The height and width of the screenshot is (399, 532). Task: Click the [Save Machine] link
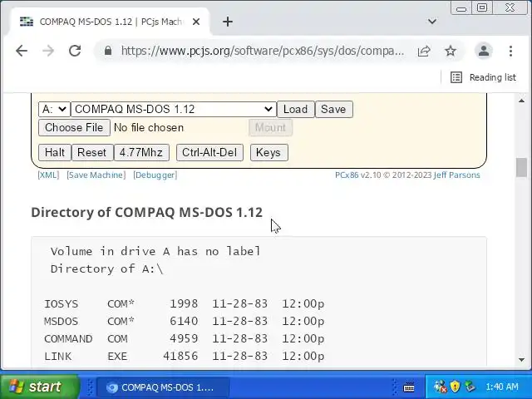[x=96, y=175]
